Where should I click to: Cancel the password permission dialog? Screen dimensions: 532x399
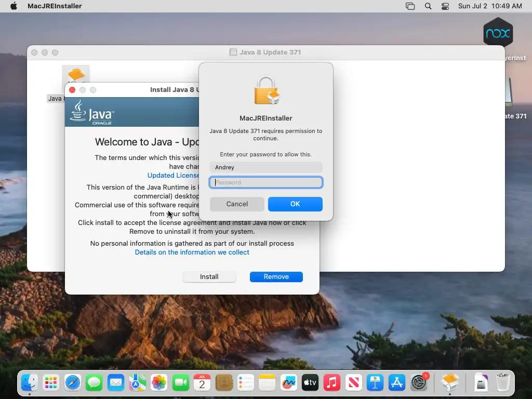coord(237,204)
